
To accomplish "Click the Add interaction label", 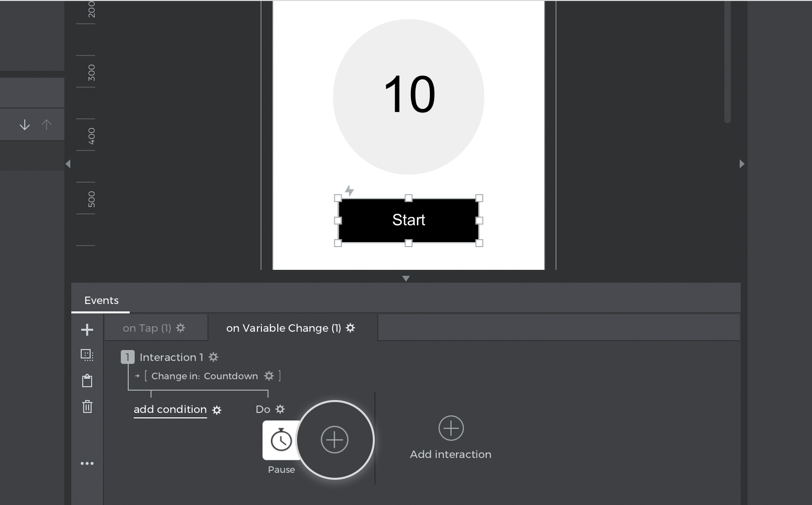I will tap(451, 454).
